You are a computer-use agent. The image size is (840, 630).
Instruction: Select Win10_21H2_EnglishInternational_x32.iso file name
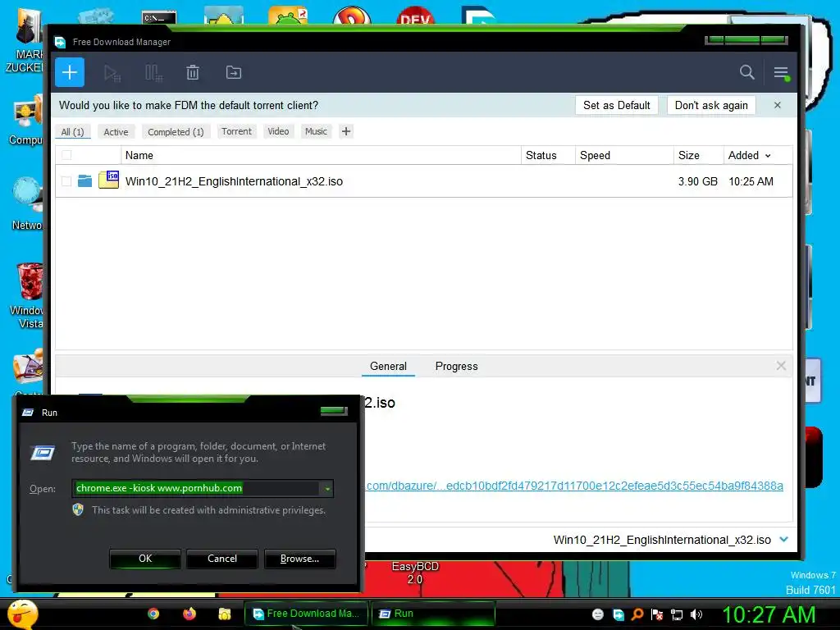click(x=234, y=181)
